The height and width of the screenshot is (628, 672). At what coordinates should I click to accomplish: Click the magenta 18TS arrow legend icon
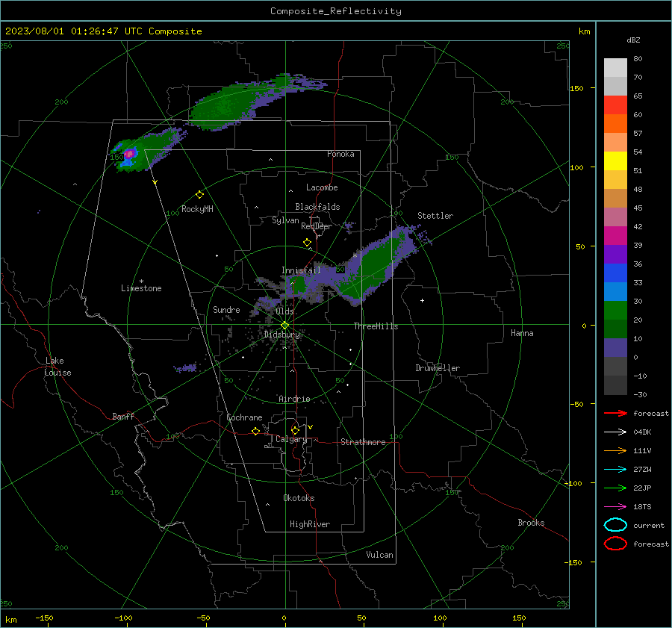point(615,507)
